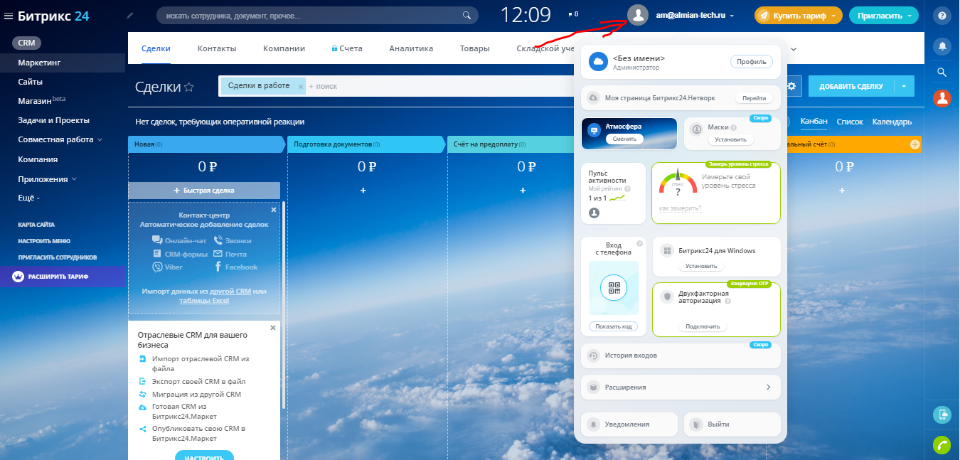Click the Профиль button
This screenshot has height=460, width=960.
[751, 61]
